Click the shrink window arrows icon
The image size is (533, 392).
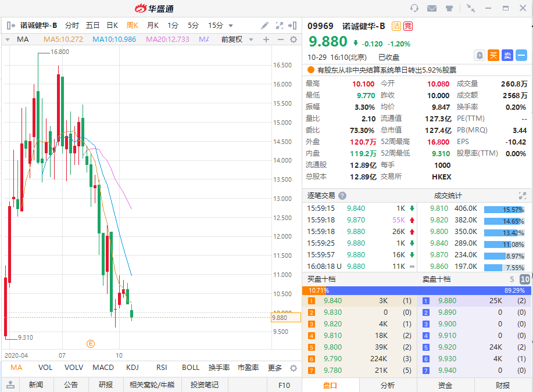tap(471, 8)
